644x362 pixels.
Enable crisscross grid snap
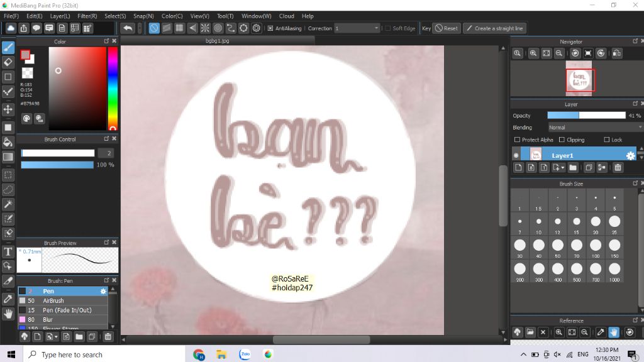tap(179, 28)
